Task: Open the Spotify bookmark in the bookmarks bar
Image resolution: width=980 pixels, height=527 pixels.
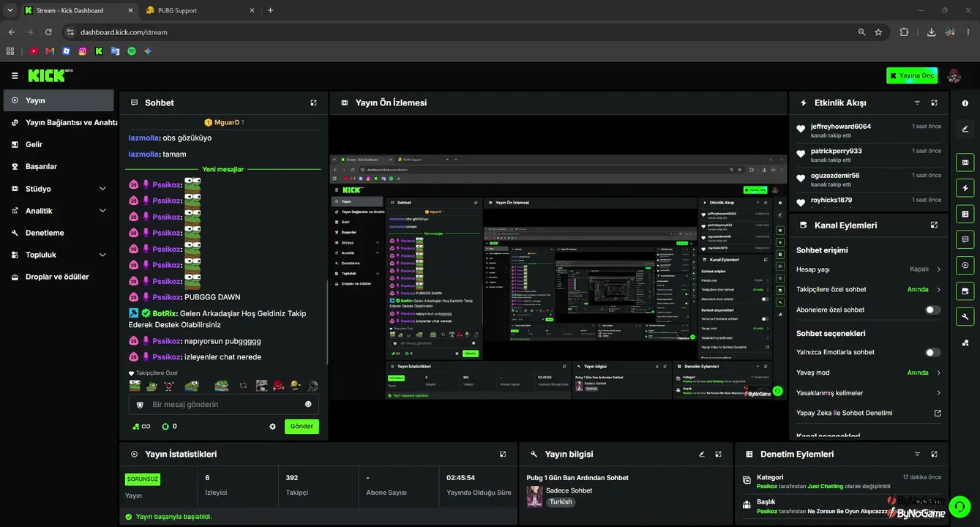Action: [x=132, y=51]
